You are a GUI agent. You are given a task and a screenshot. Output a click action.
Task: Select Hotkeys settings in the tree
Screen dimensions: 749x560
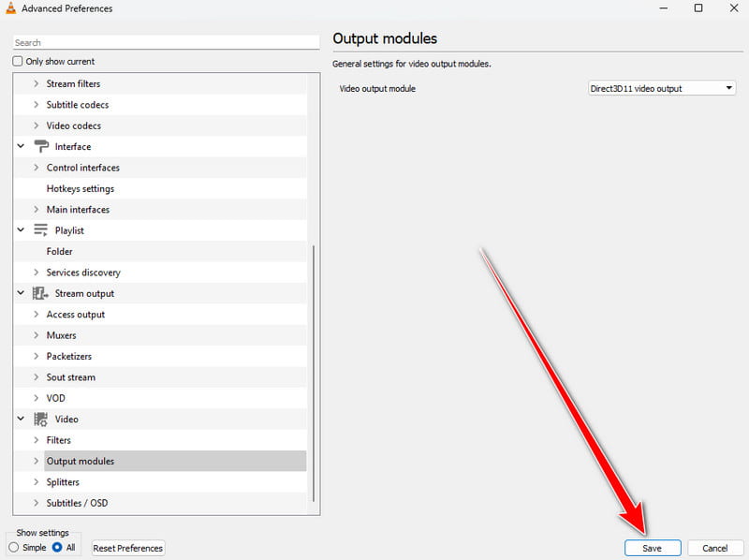pos(80,188)
